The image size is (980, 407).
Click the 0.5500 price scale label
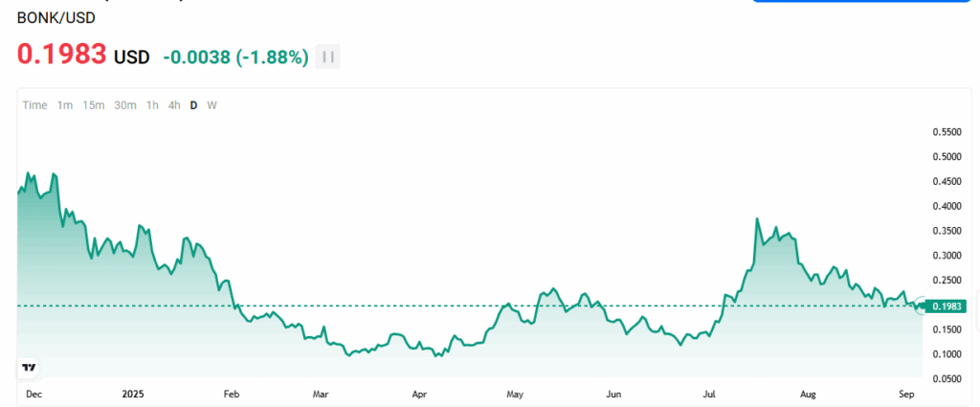(x=947, y=132)
